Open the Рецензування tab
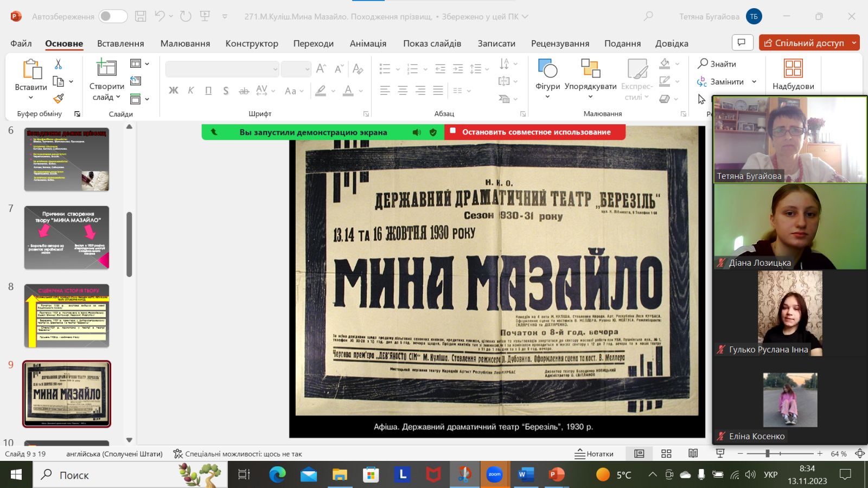Viewport: 868px width, 488px height. (x=560, y=43)
